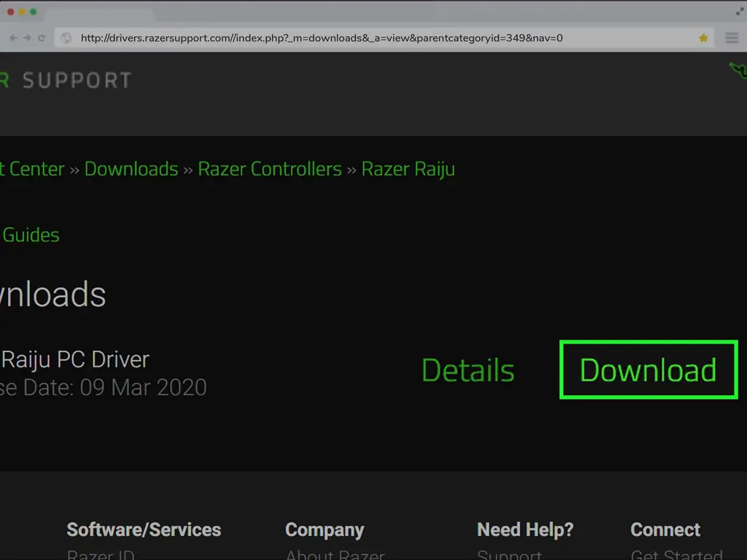Open the Get Started footer link
This screenshot has height=560, width=747.
point(676,554)
